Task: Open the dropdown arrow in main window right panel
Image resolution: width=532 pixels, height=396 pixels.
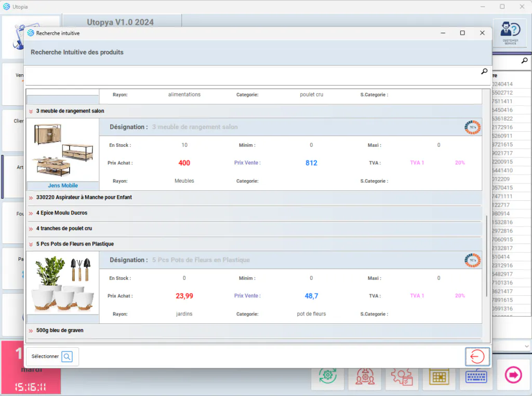Action: [x=527, y=346]
